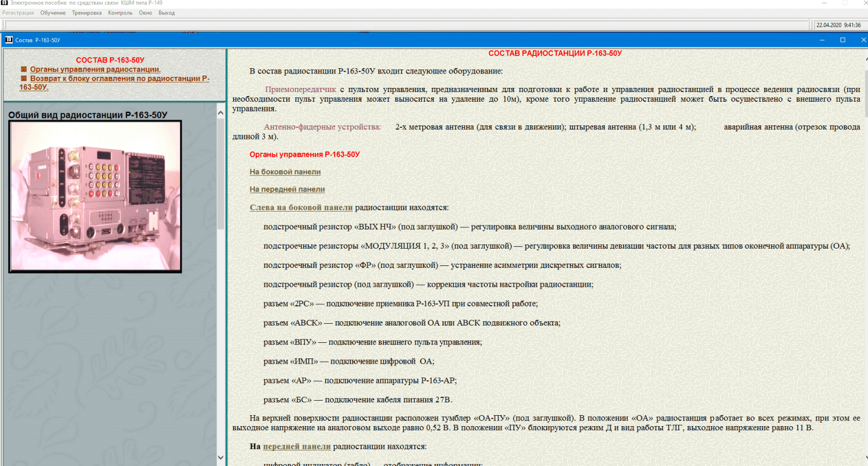The width and height of the screenshot is (868, 466).
Task: Click the line about разъем «АР»
Action: tap(360, 380)
